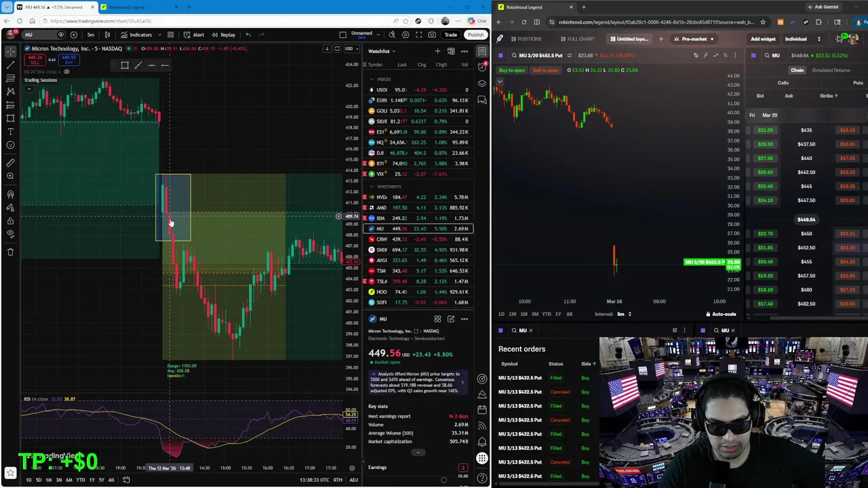Expand the Watchlist name dropdown
868x488 pixels.
pyautogui.click(x=382, y=51)
